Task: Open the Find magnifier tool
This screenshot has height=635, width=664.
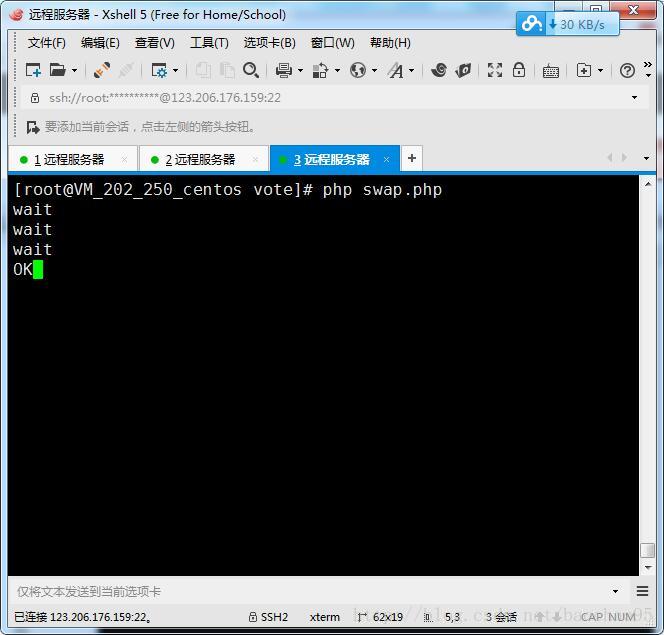Action: (x=251, y=70)
